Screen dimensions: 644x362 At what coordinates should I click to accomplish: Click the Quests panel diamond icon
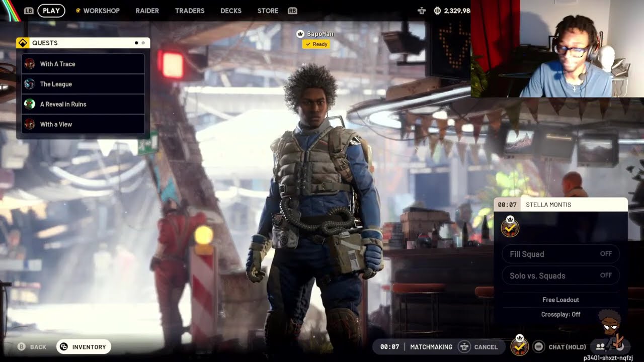pyautogui.click(x=23, y=43)
